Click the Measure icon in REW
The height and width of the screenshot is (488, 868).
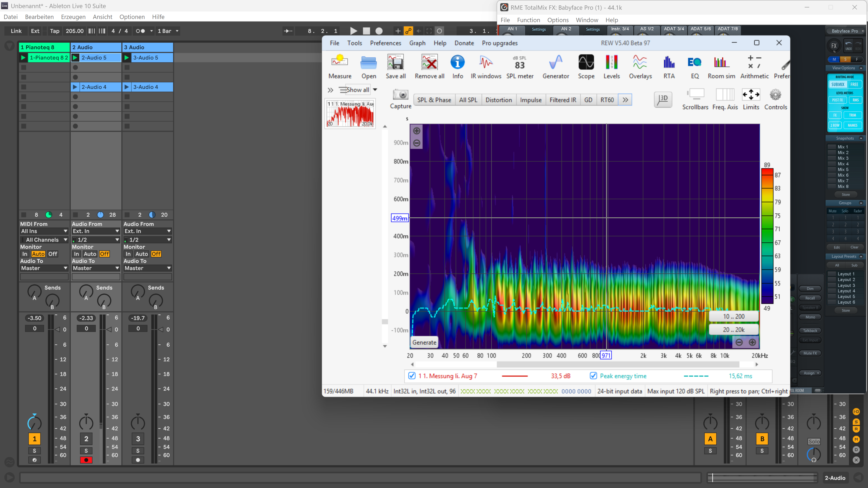coord(340,67)
